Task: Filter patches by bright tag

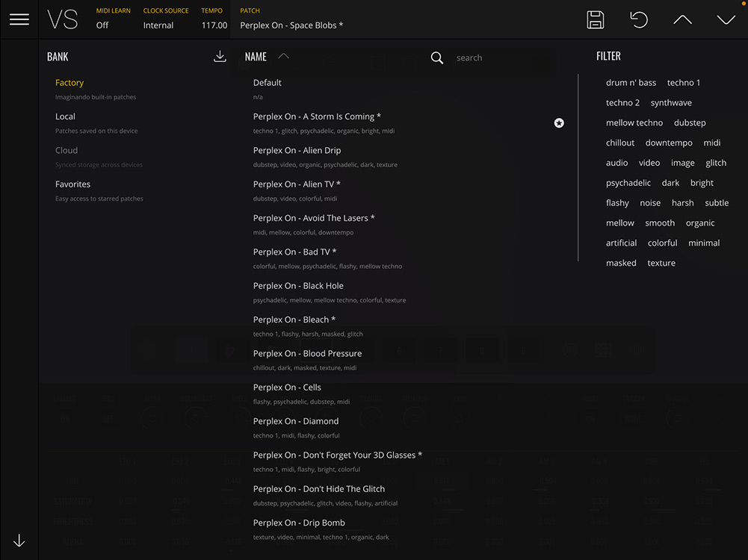Action: click(701, 182)
